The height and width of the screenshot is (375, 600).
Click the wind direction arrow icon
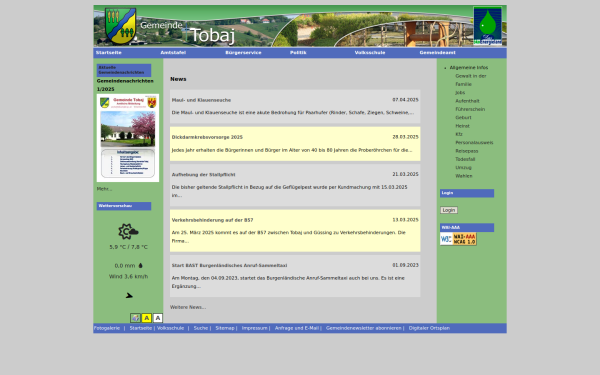(x=129, y=295)
